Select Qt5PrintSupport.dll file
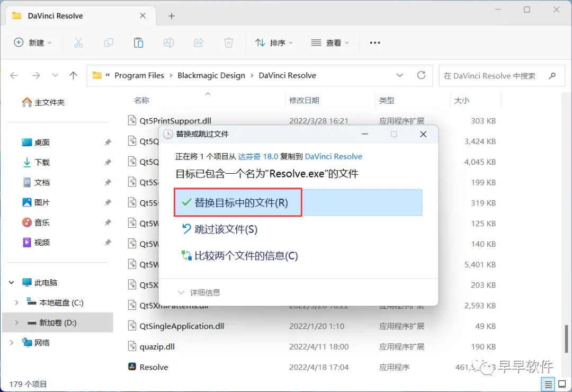This screenshot has height=392, width=572. pyautogui.click(x=175, y=121)
